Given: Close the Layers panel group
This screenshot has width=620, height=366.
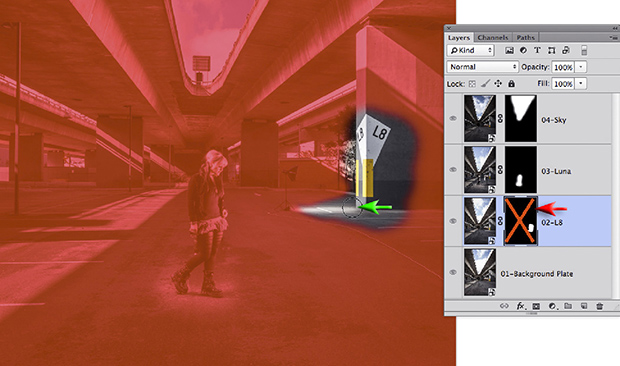Looking at the screenshot, I should (448, 28).
